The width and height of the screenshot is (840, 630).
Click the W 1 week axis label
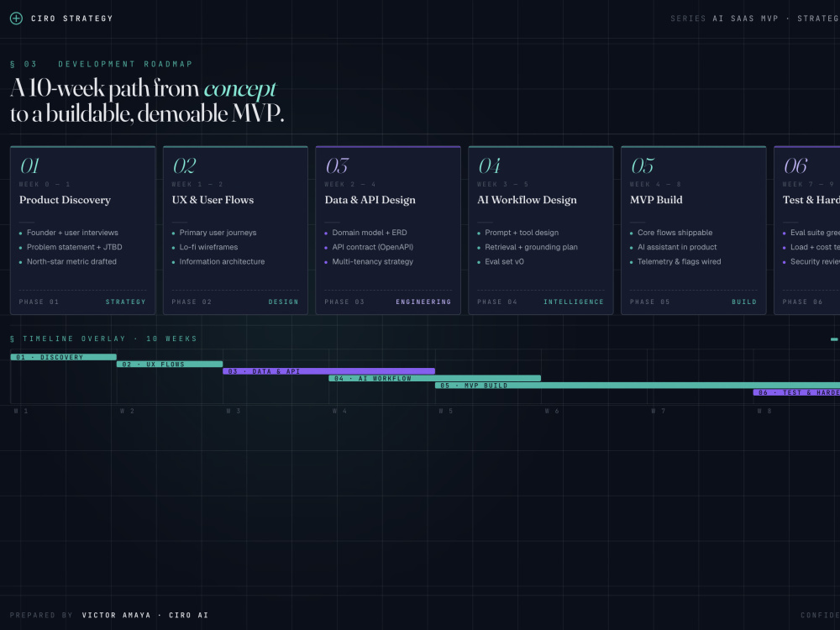click(21, 411)
